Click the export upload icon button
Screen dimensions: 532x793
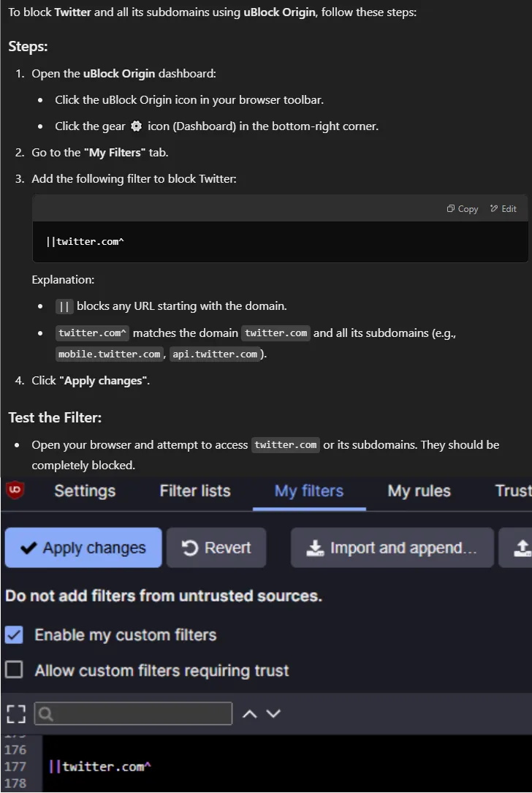point(516,547)
